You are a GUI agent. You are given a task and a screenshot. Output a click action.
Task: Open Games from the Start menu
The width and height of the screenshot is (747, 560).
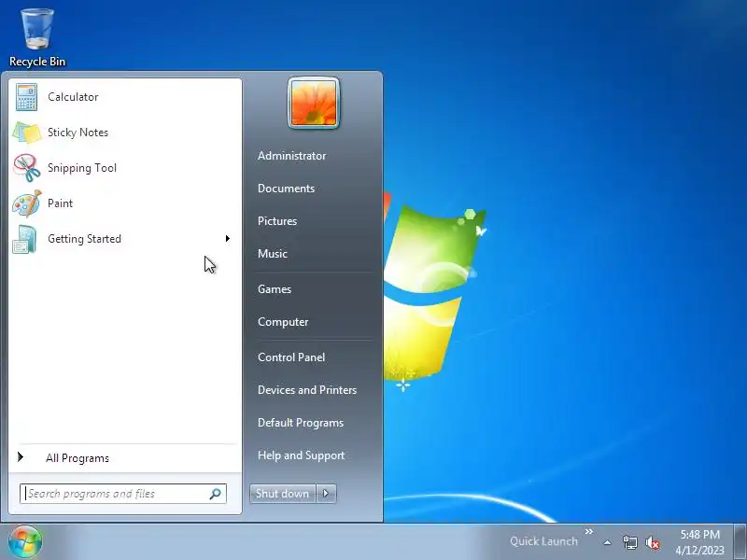pos(275,289)
